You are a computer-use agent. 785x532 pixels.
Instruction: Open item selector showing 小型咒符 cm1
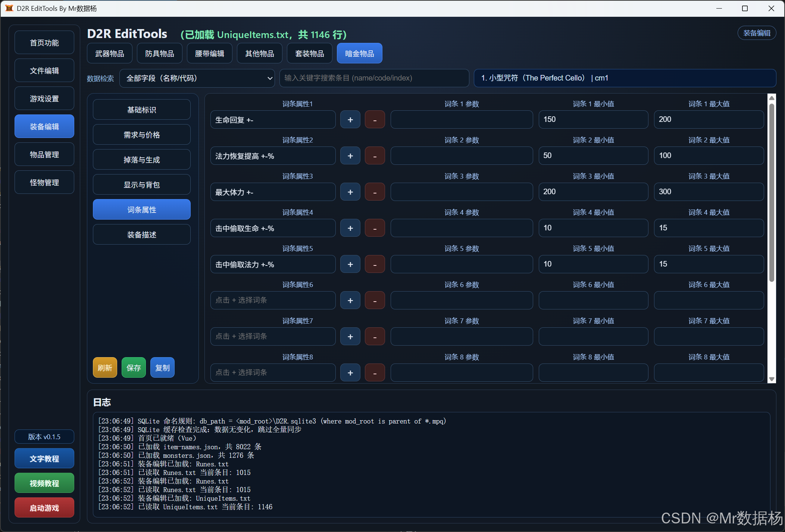[625, 78]
